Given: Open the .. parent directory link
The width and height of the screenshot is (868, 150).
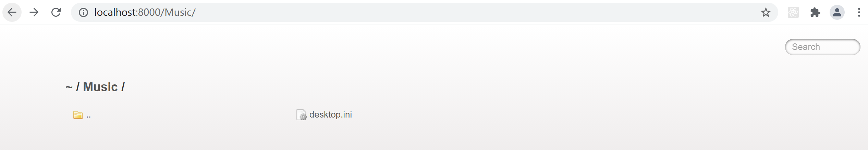Looking at the screenshot, I should (88, 115).
